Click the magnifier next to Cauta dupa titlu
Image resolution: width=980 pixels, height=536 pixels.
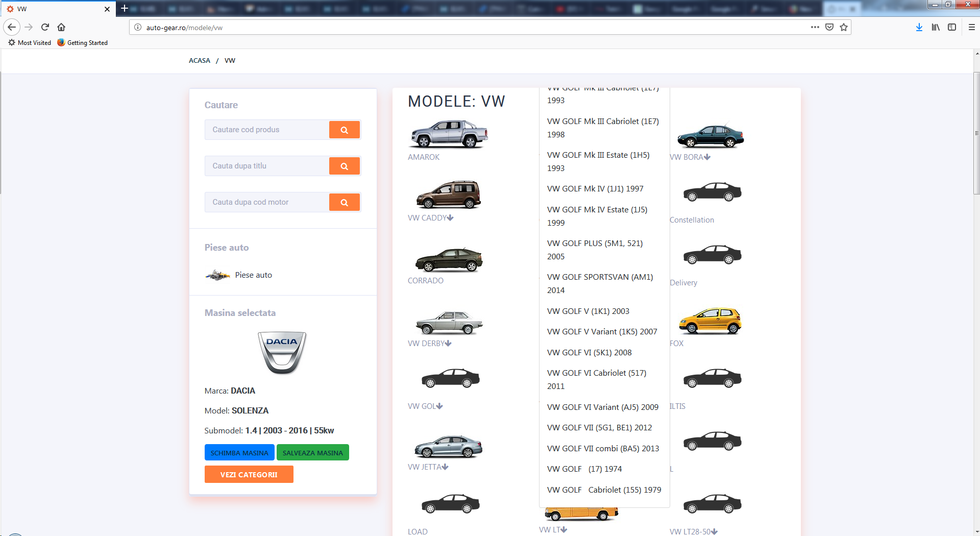pos(345,166)
